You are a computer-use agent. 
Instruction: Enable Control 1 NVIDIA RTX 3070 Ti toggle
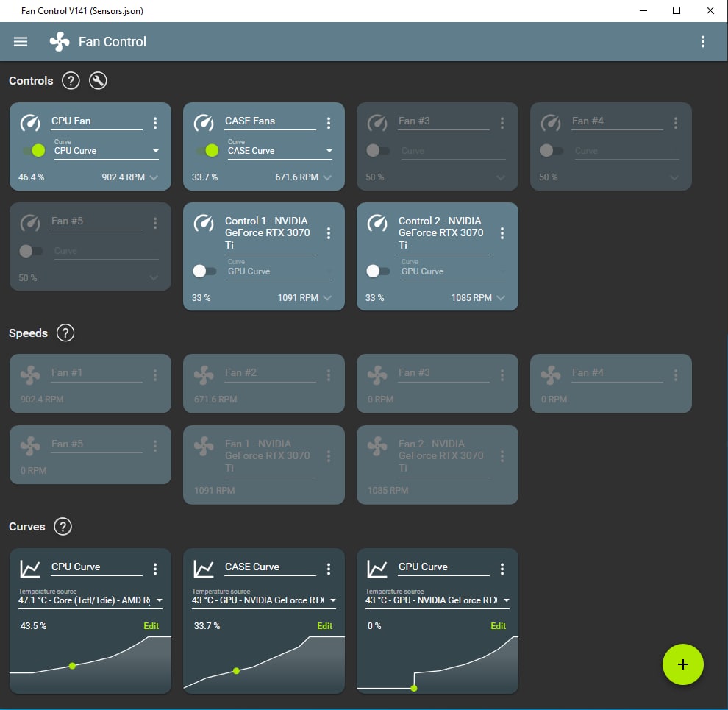point(204,271)
